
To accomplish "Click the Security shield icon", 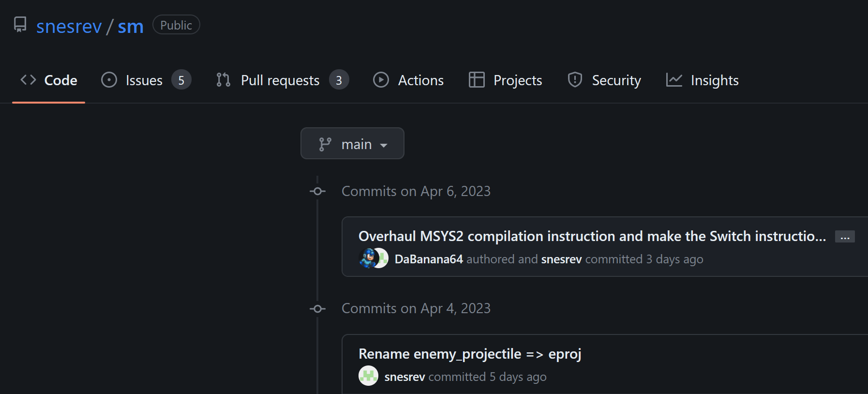I will pos(575,80).
